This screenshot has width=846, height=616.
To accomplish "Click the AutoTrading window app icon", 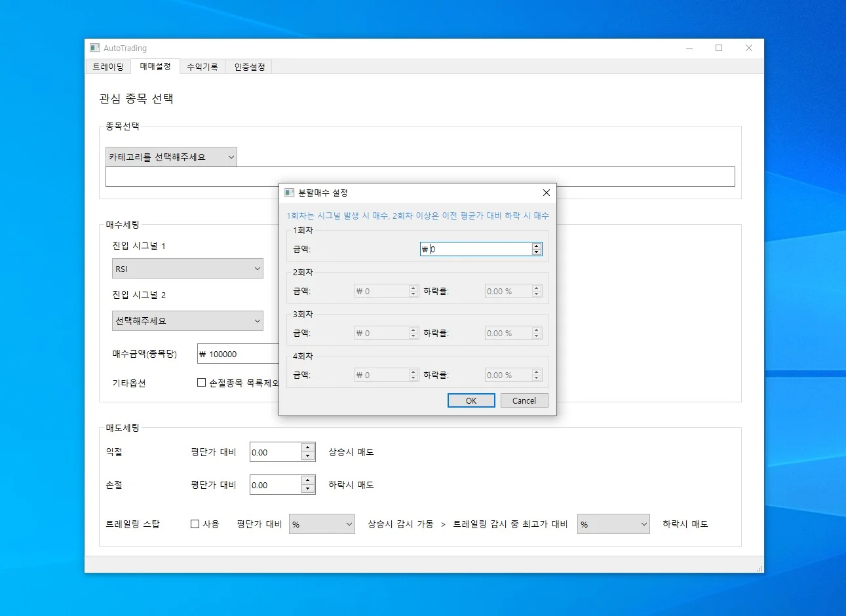I will pos(95,48).
